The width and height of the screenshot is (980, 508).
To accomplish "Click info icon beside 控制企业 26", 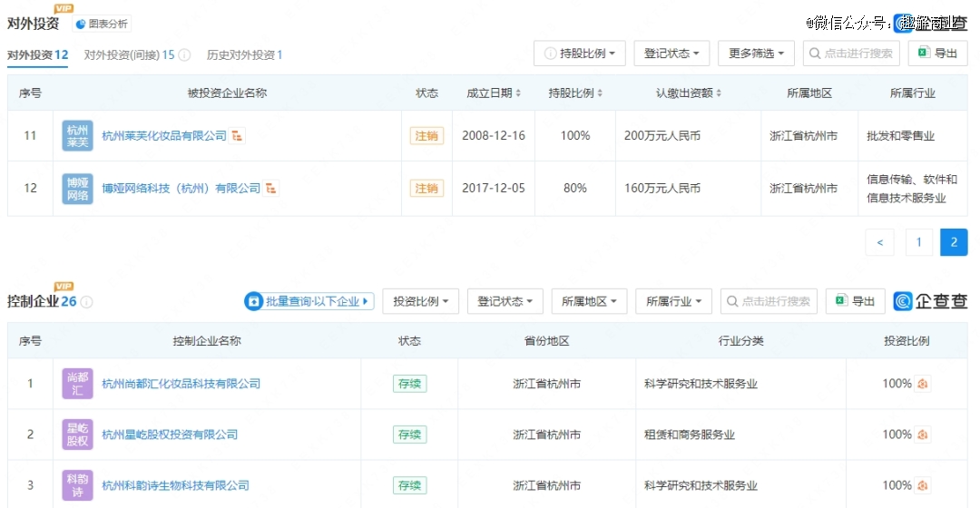I will click(87, 302).
